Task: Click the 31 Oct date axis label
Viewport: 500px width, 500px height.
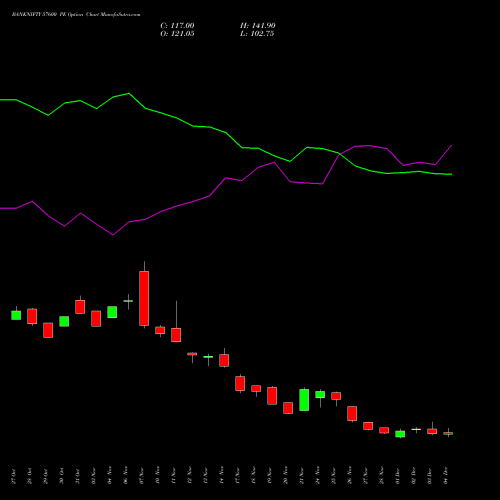Action: click(77, 476)
